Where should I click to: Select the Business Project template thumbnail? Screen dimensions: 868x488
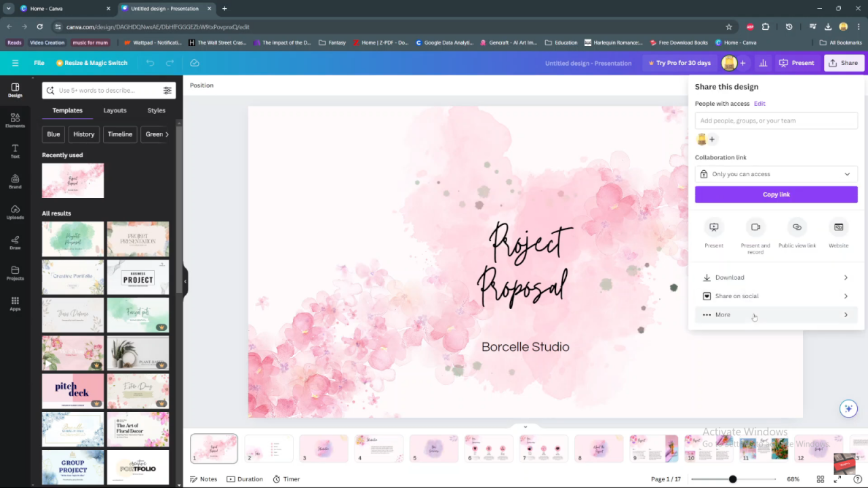click(138, 277)
